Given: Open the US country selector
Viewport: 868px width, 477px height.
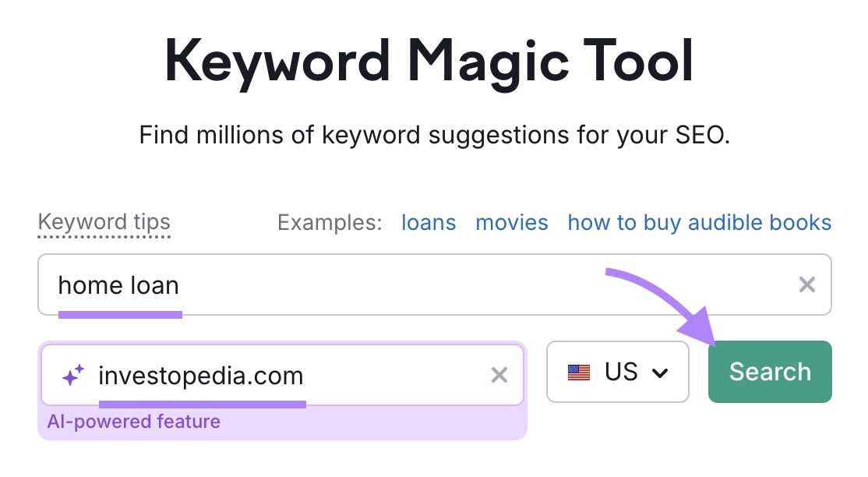Looking at the screenshot, I should click(618, 372).
